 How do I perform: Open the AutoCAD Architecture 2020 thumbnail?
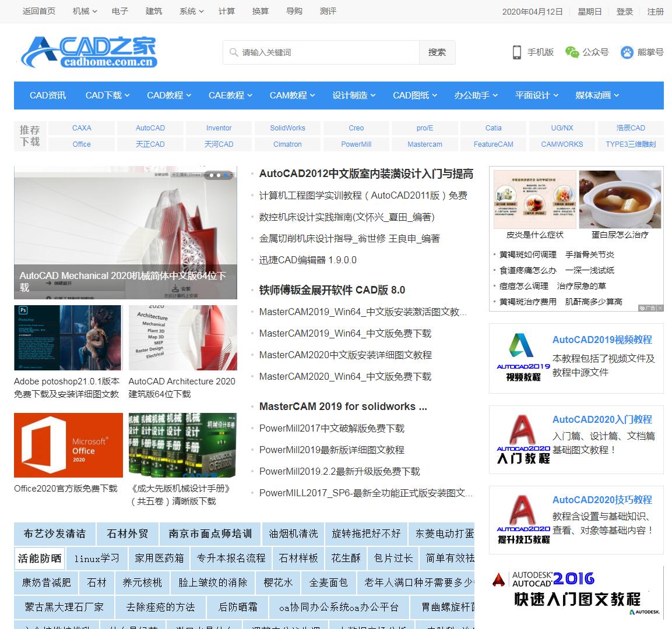tap(182, 337)
